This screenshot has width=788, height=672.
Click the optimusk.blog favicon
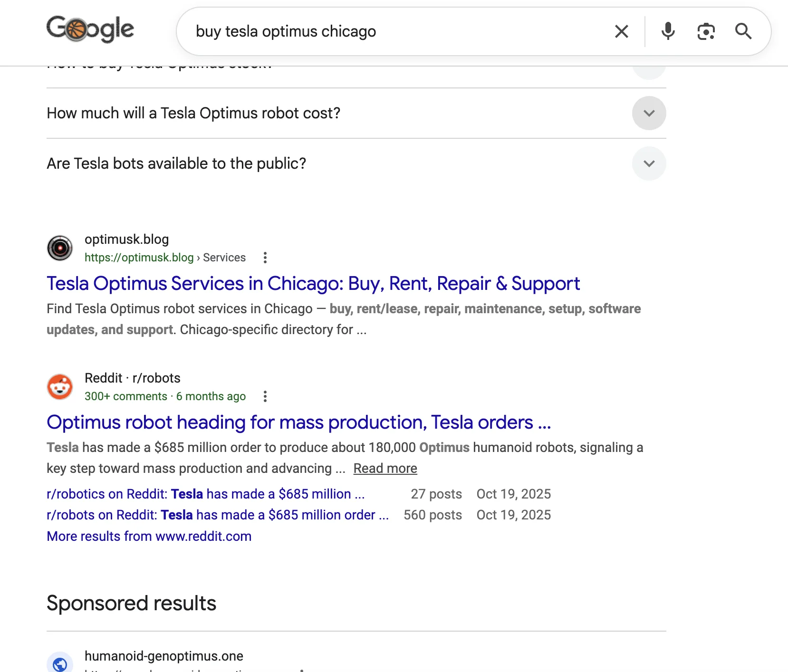click(x=60, y=248)
